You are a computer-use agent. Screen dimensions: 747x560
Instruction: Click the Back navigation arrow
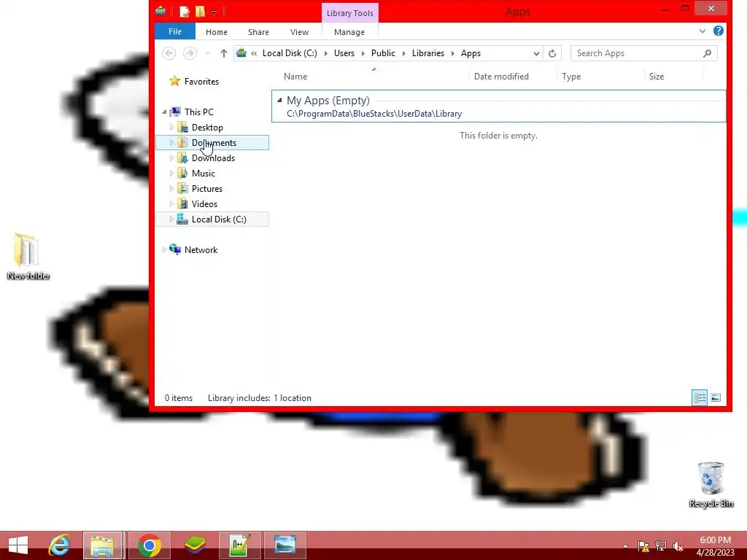pos(169,53)
